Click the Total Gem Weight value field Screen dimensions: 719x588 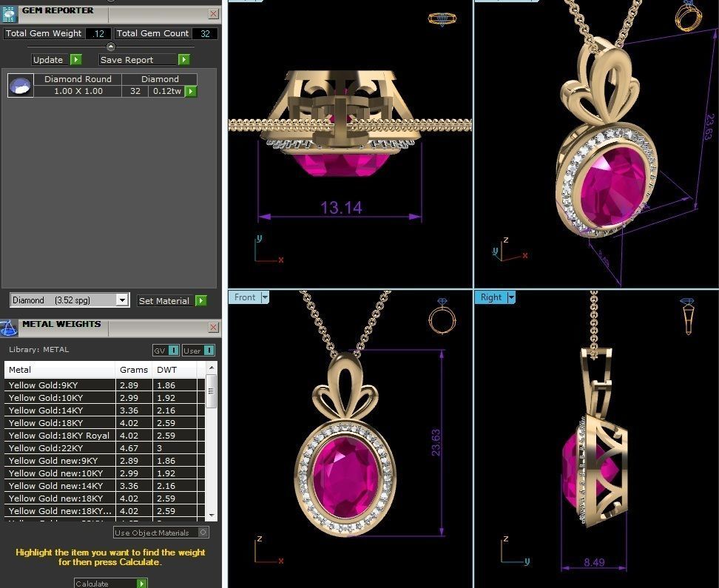(x=98, y=33)
